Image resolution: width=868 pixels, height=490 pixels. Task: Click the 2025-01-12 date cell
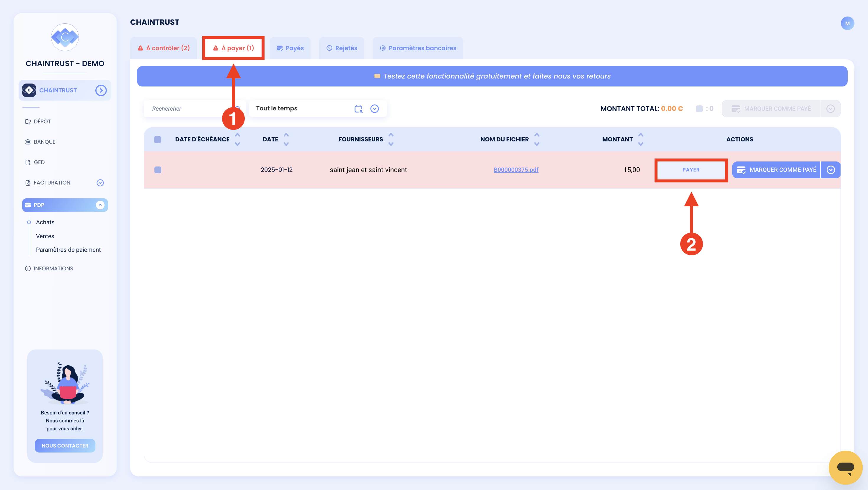pyautogui.click(x=277, y=170)
